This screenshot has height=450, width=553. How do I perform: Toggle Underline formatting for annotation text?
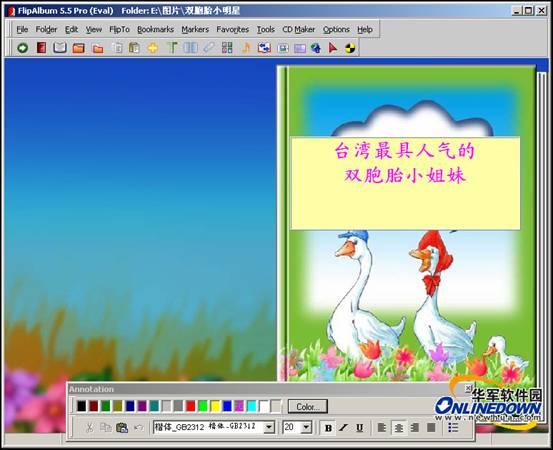pos(359,428)
